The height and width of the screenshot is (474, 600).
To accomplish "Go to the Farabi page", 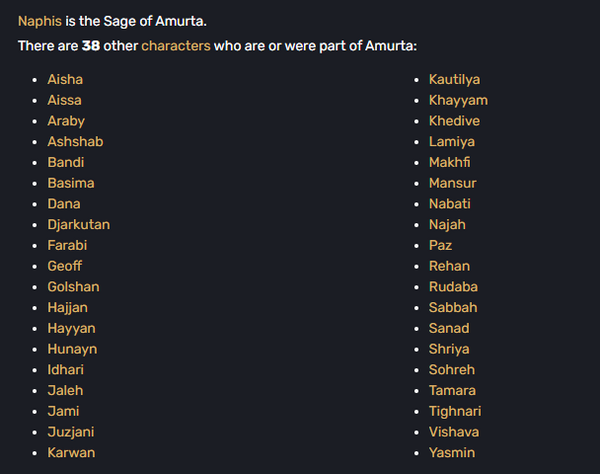I will point(68,245).
